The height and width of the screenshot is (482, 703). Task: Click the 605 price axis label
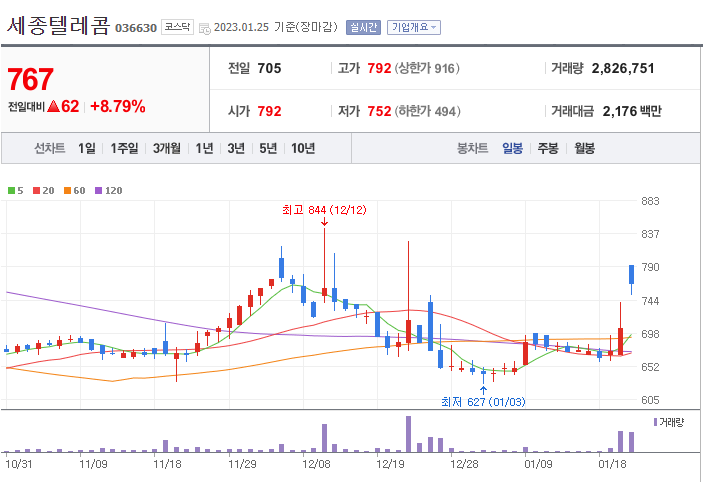(650, 400)
